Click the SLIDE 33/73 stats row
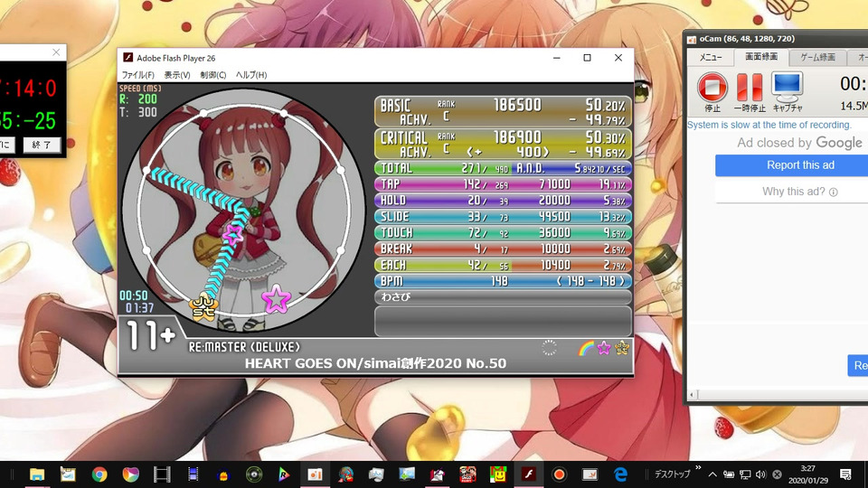Image resolution: width=868 pixels, height=488 pixels. (503, 216)
